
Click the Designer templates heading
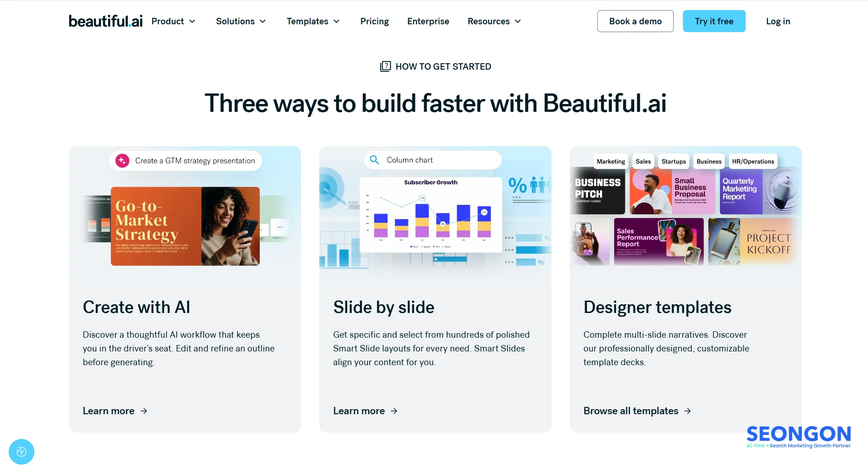[x=657, y=307]
